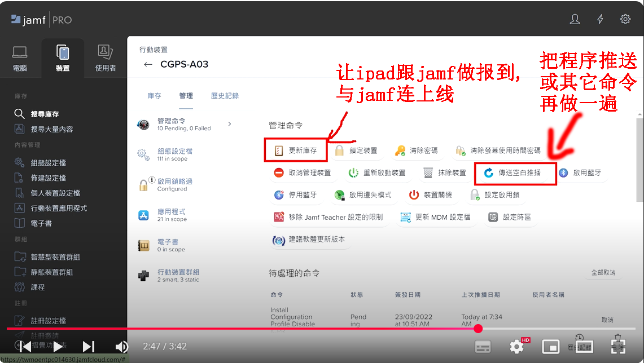Play the video
The height and width of the screenshot is (363, 644).
pos(58,347)
